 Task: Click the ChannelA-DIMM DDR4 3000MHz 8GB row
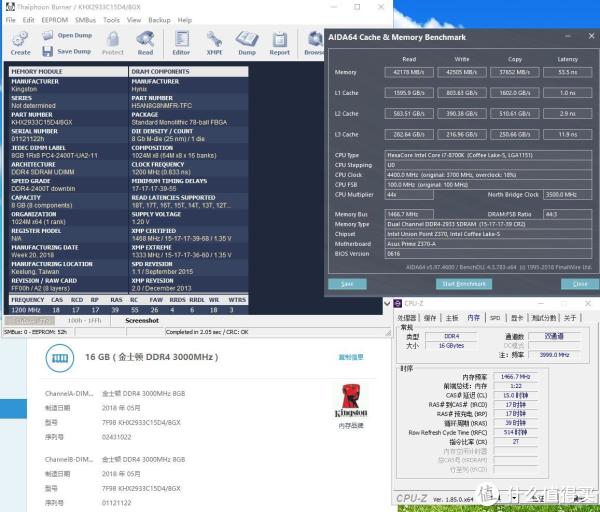[x=115, y=393]
